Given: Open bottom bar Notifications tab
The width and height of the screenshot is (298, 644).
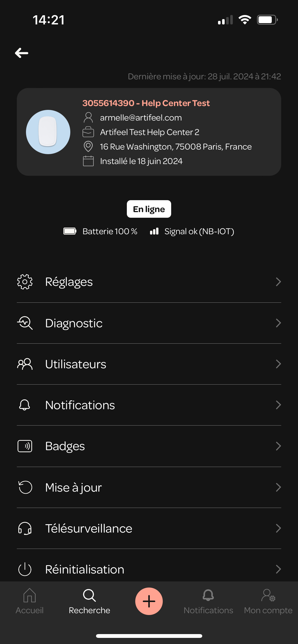Looking at the screenshot, I should pyautogui.click(x=208, y=601).
